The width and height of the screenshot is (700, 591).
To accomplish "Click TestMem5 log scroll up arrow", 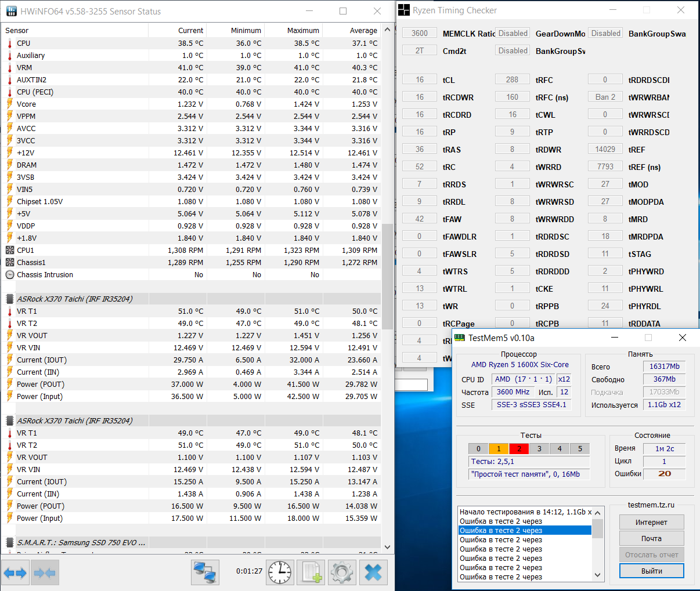I will [598, 513].
